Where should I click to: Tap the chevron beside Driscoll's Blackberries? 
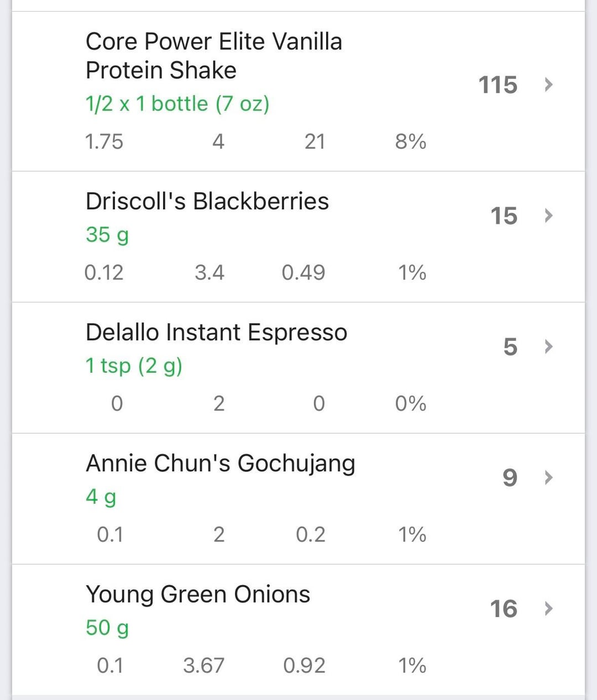[x=548, y=215]
